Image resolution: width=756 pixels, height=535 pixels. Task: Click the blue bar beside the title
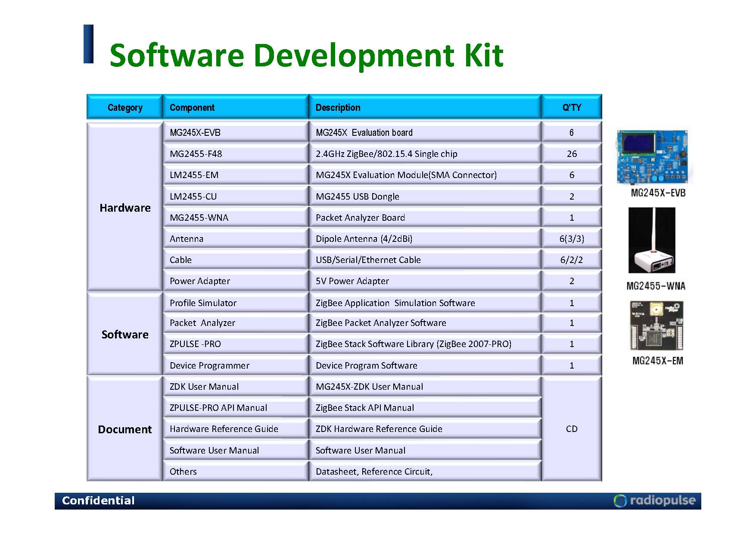(x=89, y=44)
